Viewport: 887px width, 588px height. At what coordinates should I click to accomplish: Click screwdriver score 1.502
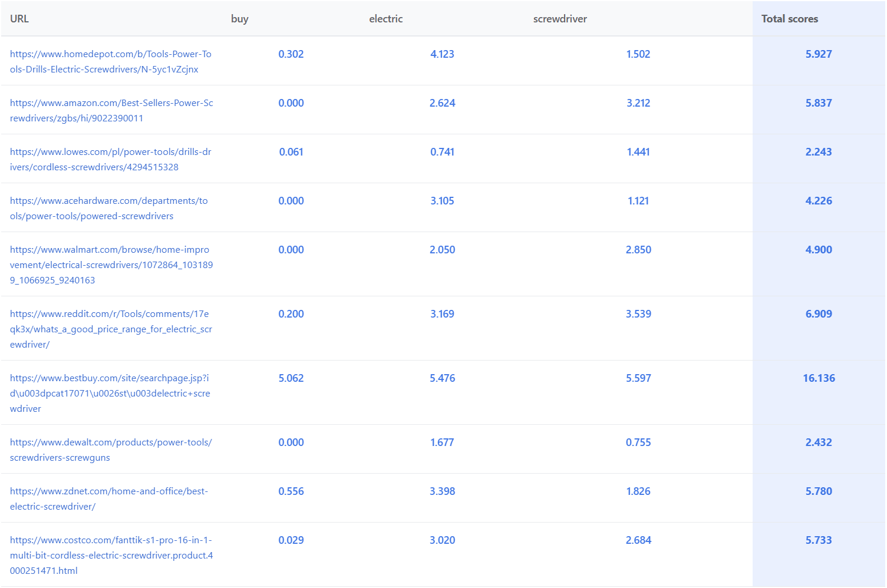click(638, 54)
